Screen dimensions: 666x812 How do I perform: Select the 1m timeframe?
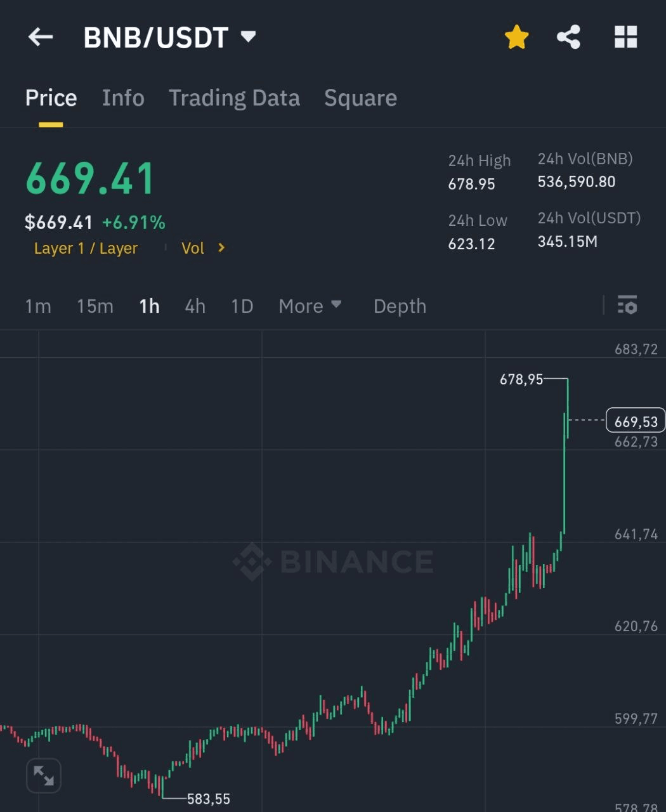point(38,306)
